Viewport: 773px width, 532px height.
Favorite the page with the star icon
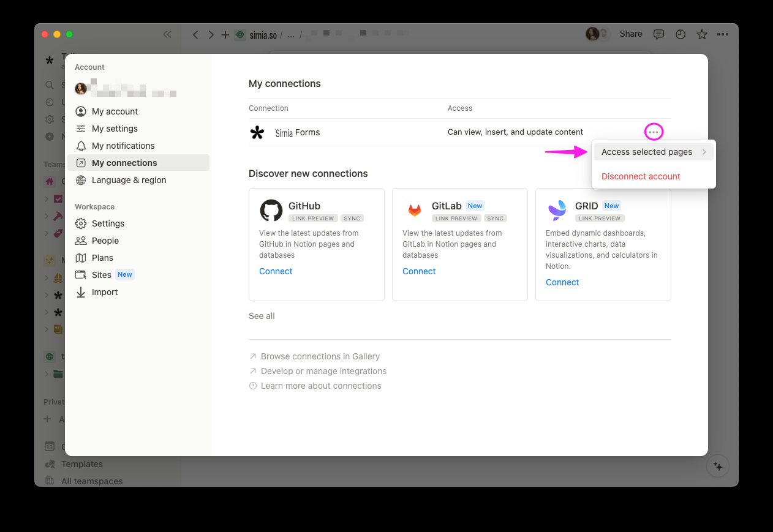702,34
